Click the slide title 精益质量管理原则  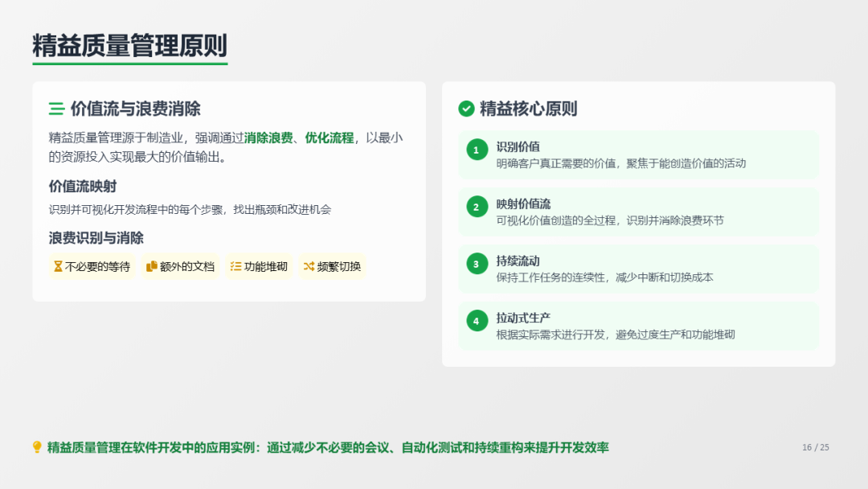click(x=129, y=45)
